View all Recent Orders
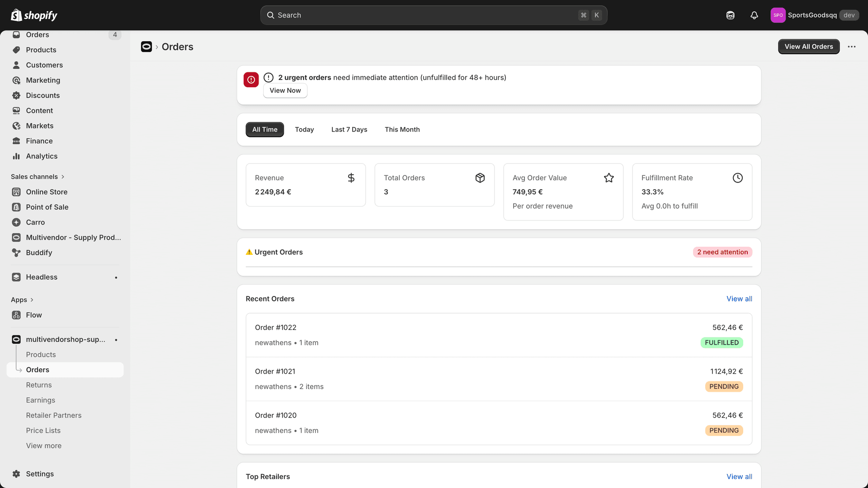868x488 pixels. 739,299
